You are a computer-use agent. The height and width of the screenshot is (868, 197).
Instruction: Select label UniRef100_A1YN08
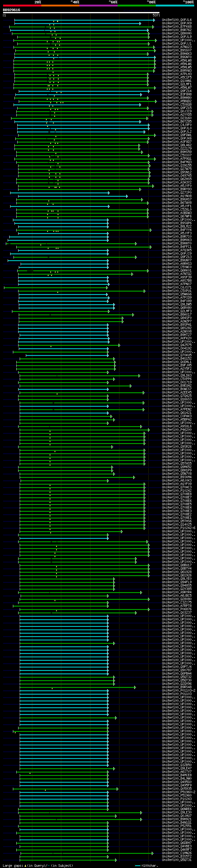click(177, 196)
